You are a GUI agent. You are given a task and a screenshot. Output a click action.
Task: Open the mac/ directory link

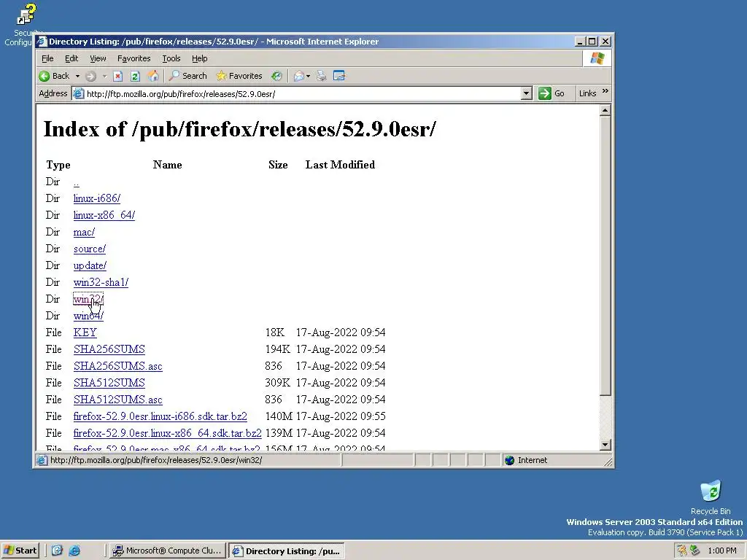84,233
